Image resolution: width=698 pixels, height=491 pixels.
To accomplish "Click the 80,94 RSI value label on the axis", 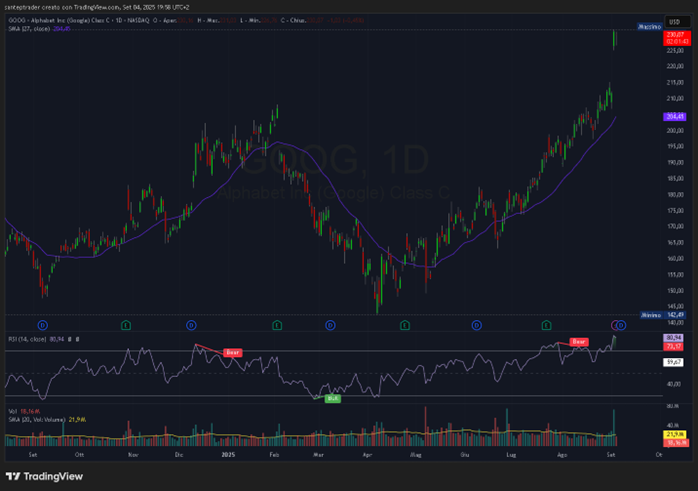I will coord(674,338).
